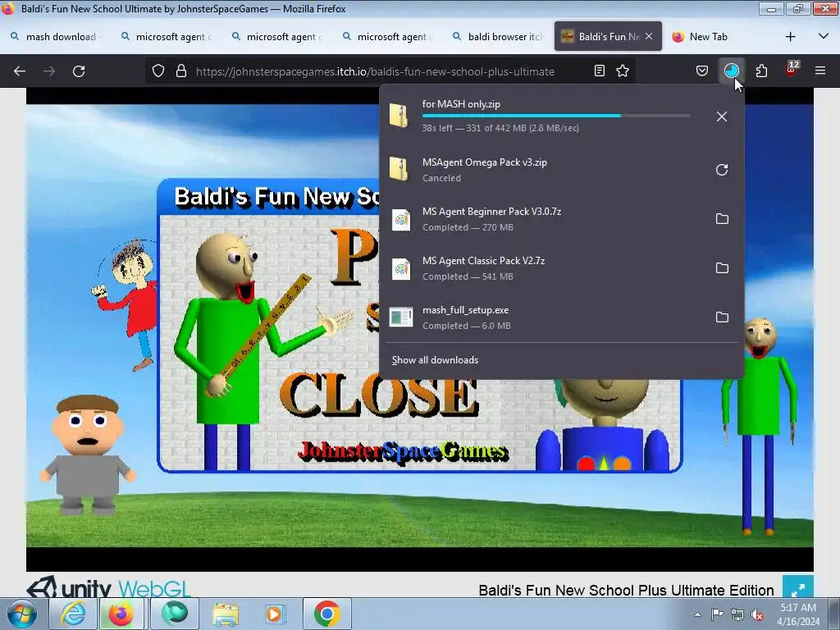840x630 pixels.
Task: Expand the list all tabs dropdown
Action: tap(824, 36)
